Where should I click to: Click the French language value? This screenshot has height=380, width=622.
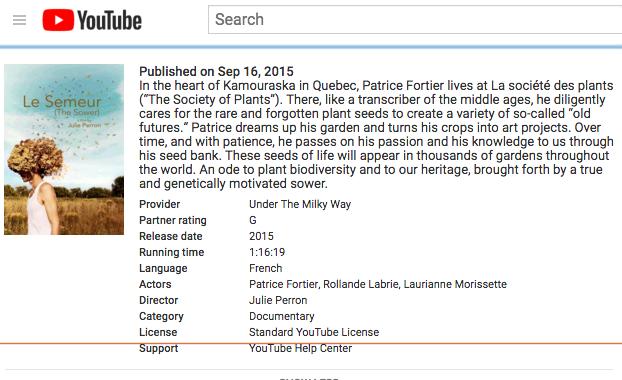tap(265, 269)
